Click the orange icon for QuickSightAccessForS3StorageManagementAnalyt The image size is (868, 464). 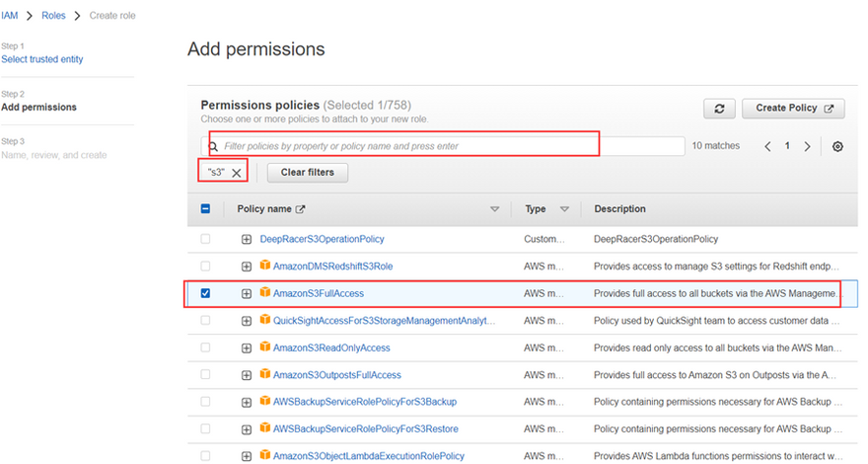pyautogui.click(x=265, y=319)
